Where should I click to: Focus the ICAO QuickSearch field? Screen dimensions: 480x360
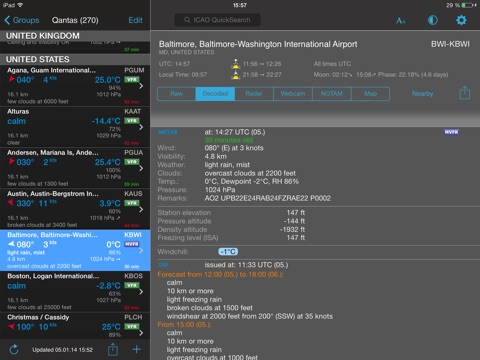(x=217, y=20)
